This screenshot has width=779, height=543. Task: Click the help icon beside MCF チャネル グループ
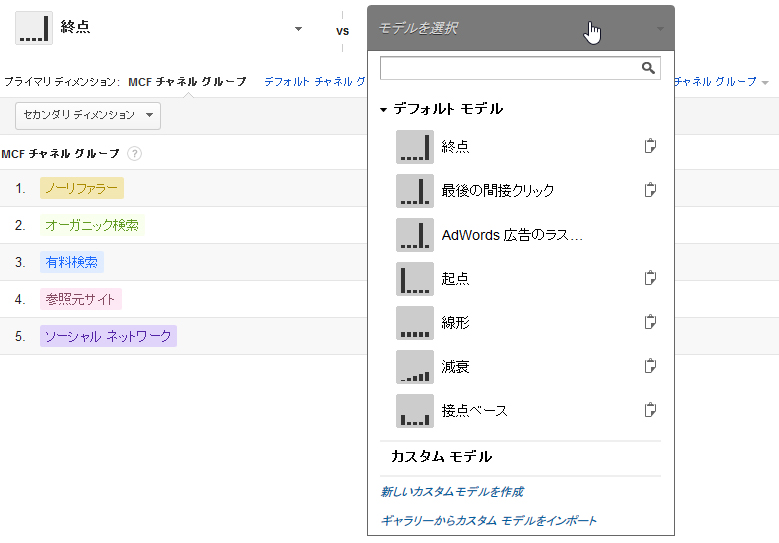[x=134, y=154]
